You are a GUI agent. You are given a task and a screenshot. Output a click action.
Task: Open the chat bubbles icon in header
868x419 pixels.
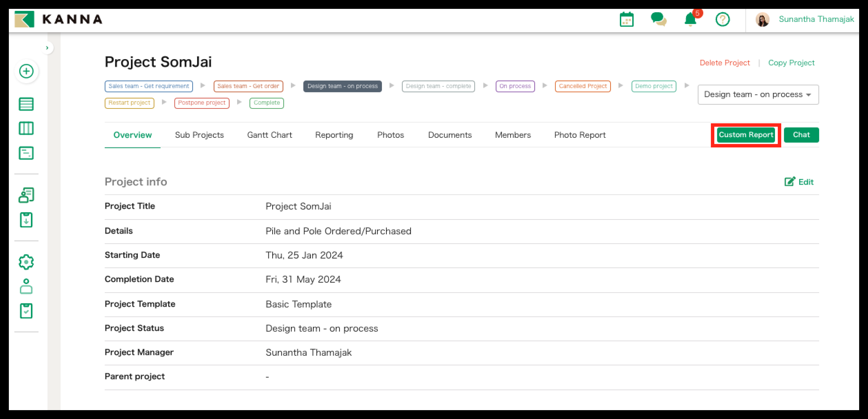click(658, 19)
